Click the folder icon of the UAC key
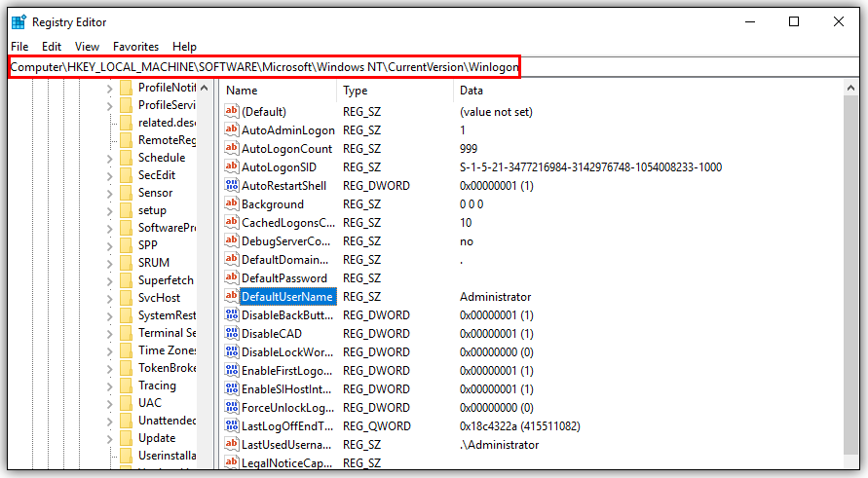The image size is (868, 478). pos(127,403)
